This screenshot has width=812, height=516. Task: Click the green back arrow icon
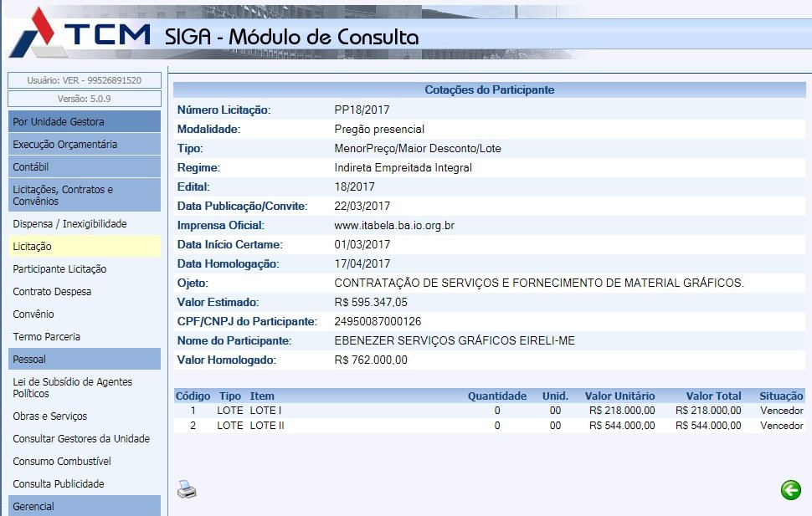(790, 490)
